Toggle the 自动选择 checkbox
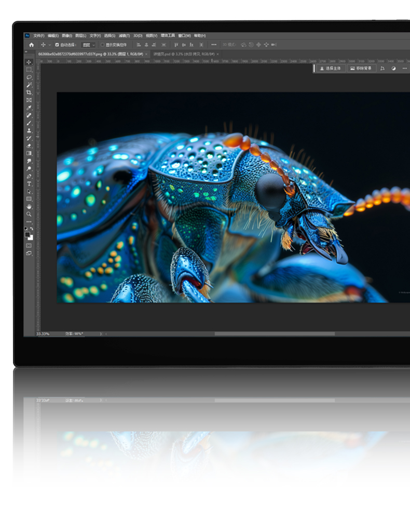The image size is (410, 532). pyautogui.click(x=57, y=45)
